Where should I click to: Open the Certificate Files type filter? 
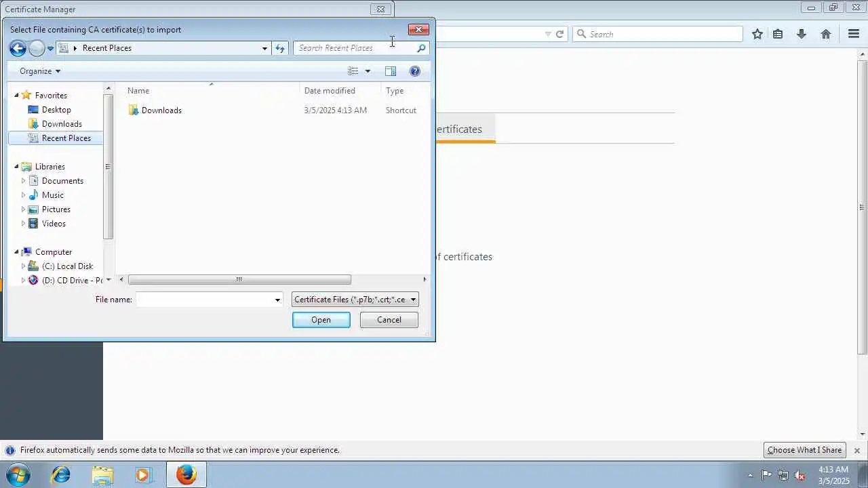tap(355, 300)
